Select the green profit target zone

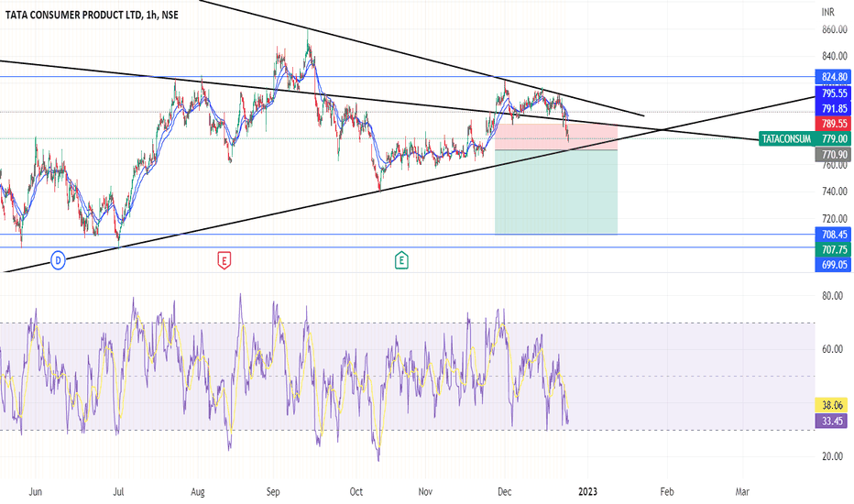point(556,192)
